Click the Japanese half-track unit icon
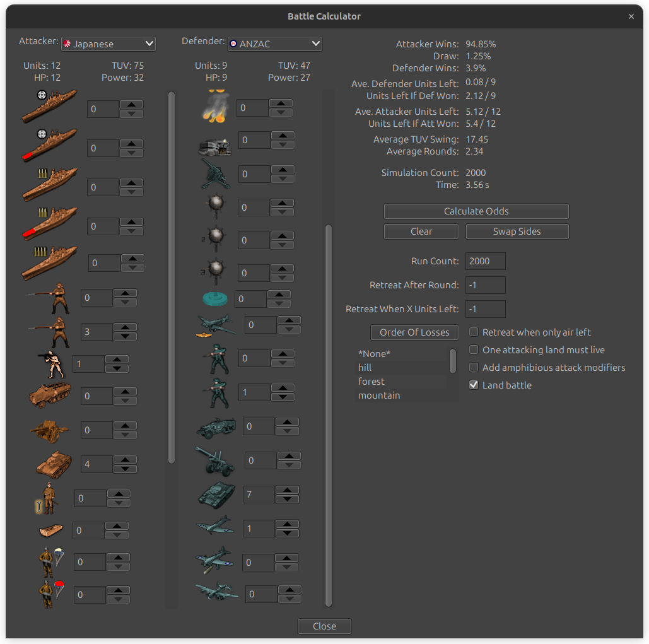This screenshot has width=649, height=644. [x=49, y=395]
